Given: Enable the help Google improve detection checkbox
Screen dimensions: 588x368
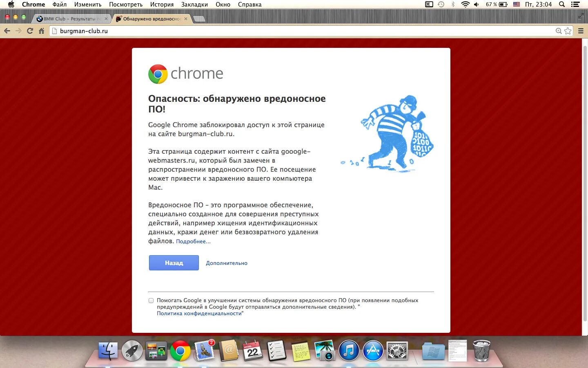Looking at the screenshot, I should pyautogui.click(x=151, y=301).
